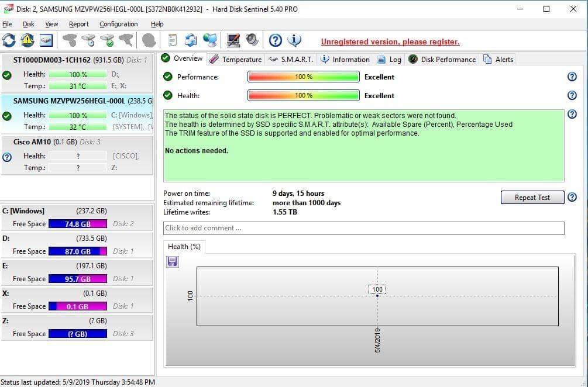Select the Health (%) graph tab

click(184, 247)
